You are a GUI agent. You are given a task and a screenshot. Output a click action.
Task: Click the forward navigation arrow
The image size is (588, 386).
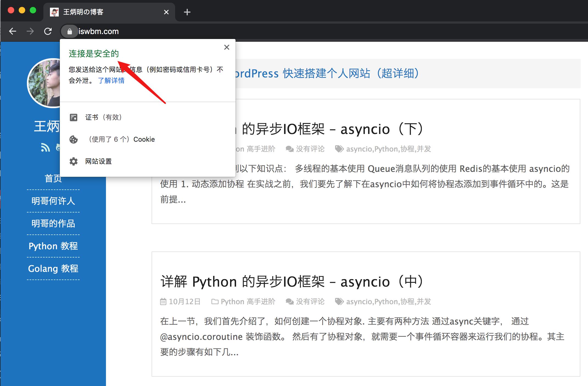(30, 31)
